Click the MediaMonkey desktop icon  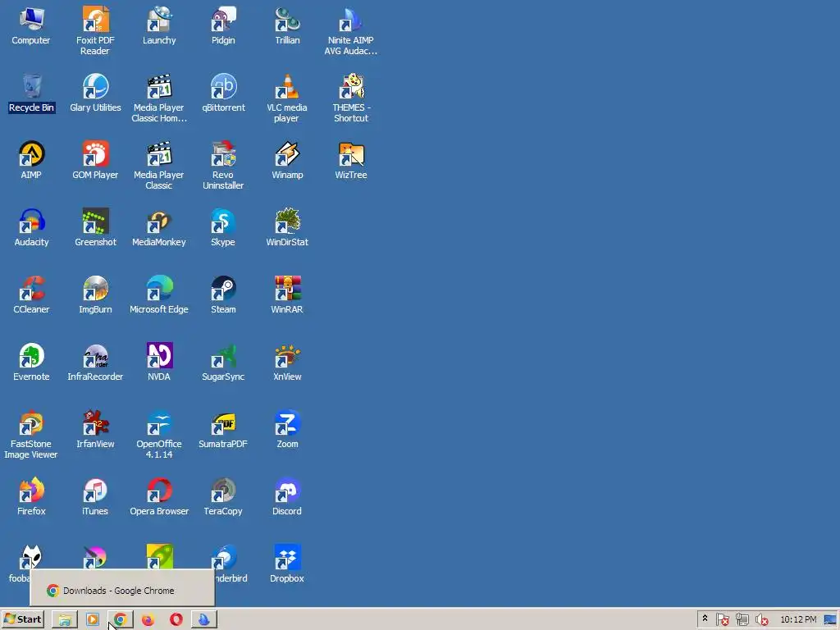159,228
